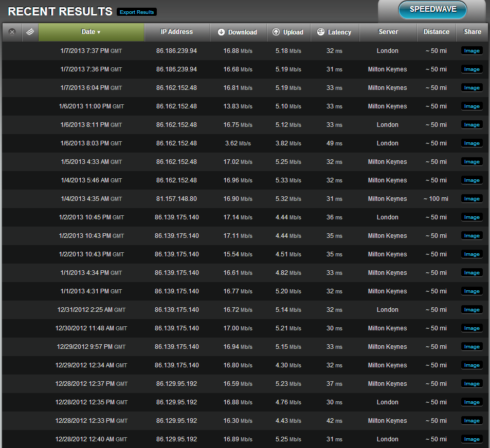Open Image share for the 3.62 Mb/s result
Image resolution: width=490 pixels, height=448 pixels.
(471, 143)
